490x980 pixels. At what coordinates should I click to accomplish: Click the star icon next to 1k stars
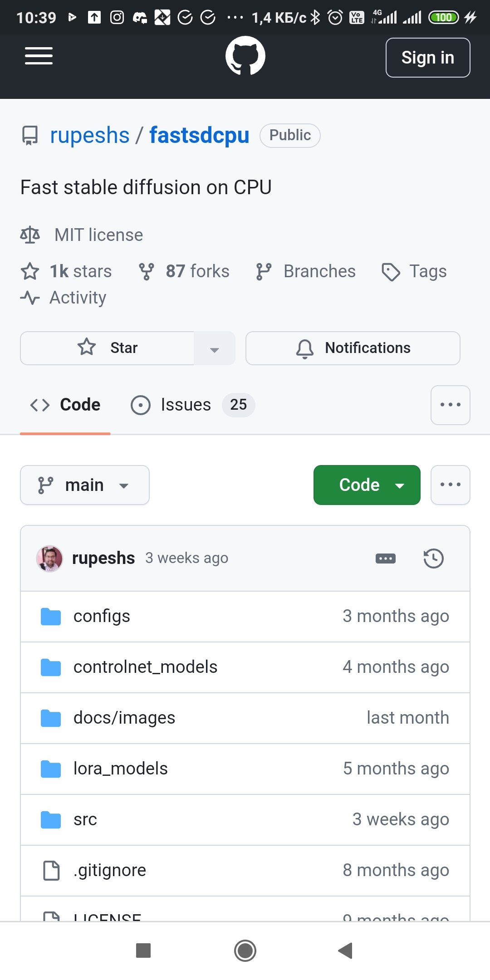(30, 271)
